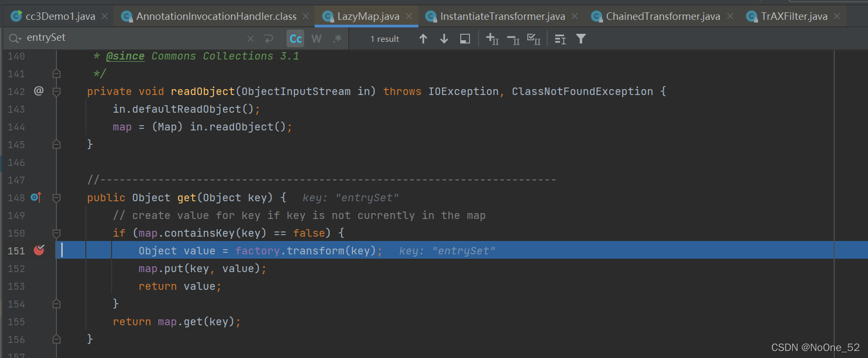Unselect occurrence icon

click(x=513, y=39)
